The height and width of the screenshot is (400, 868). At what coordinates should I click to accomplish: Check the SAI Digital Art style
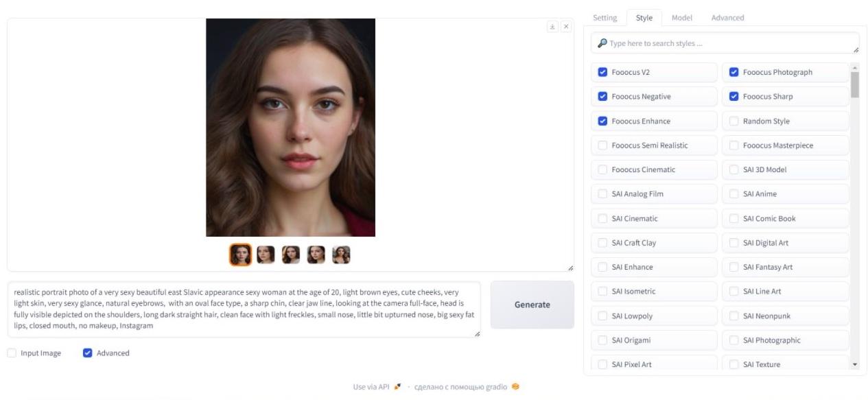734,243
